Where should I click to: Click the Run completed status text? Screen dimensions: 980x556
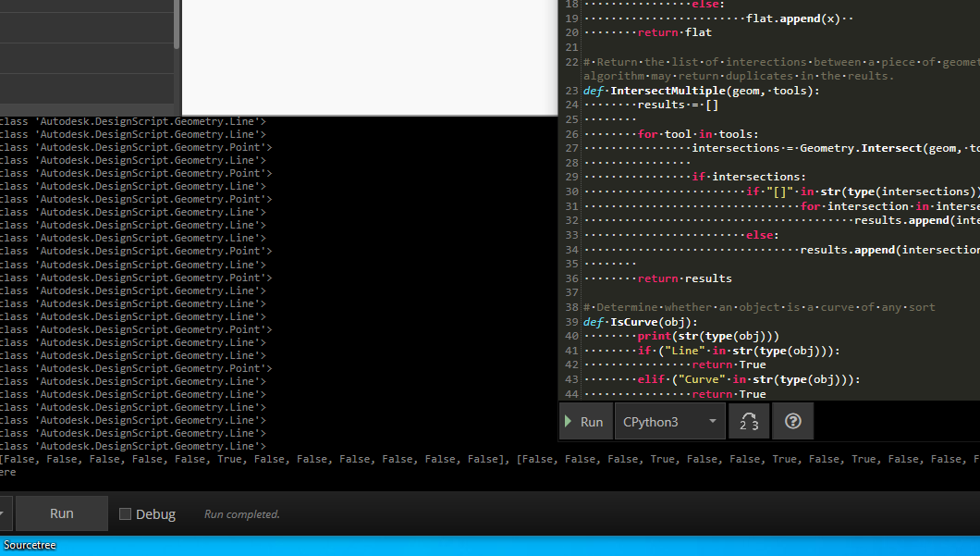point(241,513)
